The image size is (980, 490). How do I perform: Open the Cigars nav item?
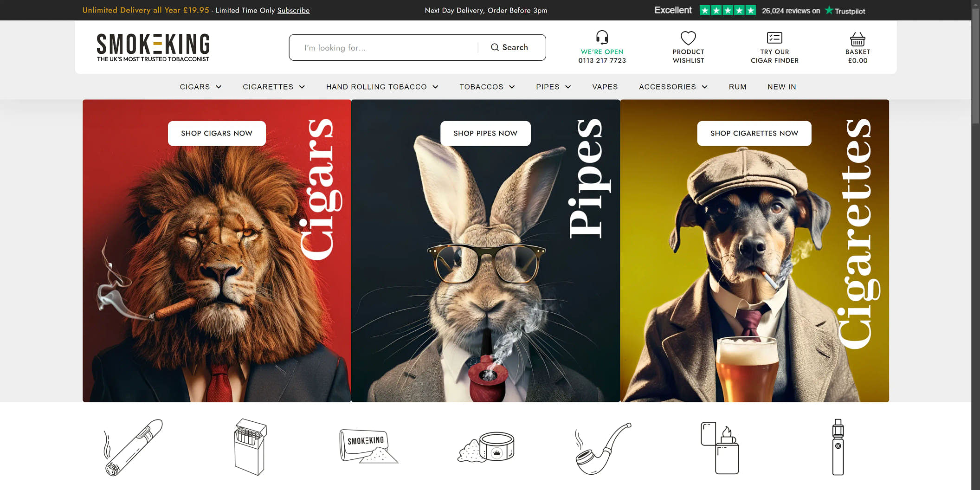click(x=195, y=87)
